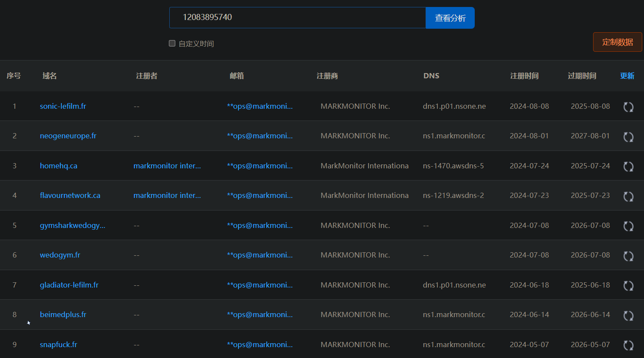This screenshot has height=358, width=644.
Task: Click the 邮箱 column header
Action: [x=237, y=76]
